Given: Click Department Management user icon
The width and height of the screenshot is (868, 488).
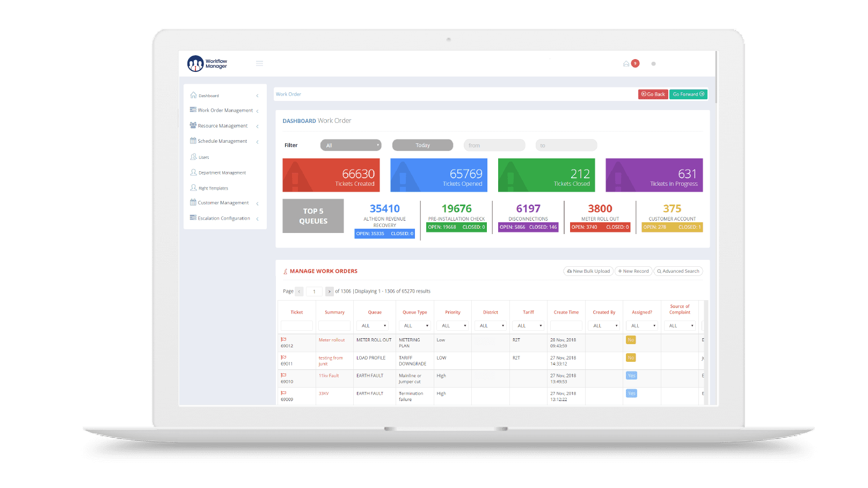Looking at the screenshot, I should (193, 172).
